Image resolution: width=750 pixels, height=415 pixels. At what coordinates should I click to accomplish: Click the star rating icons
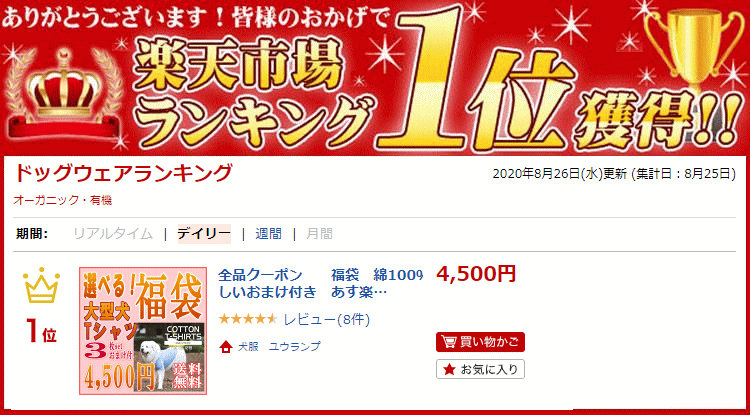pos(248,319)
